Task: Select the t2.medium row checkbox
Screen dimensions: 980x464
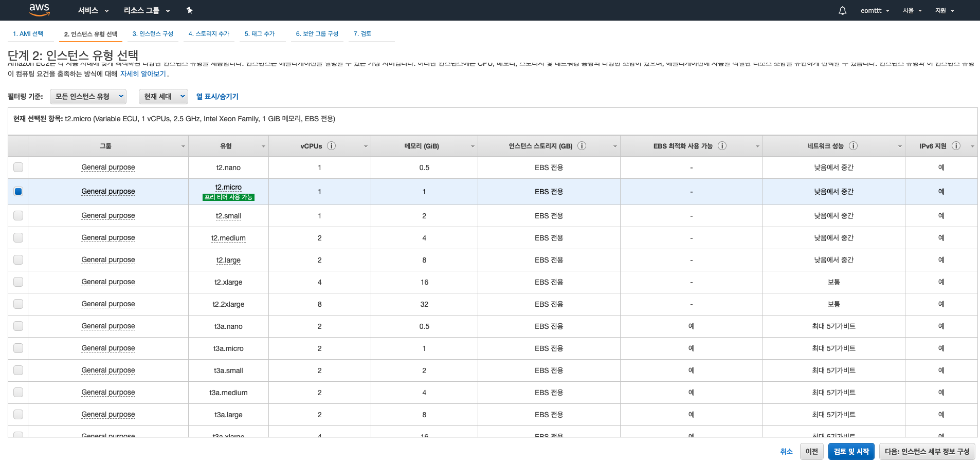Action: (x=19, y=238)
